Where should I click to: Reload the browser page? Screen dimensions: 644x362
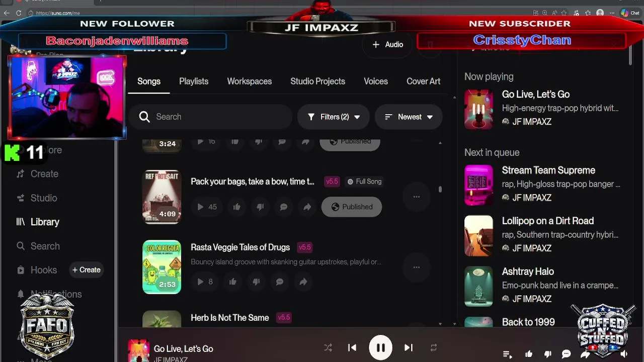click(x=19, y=13)
